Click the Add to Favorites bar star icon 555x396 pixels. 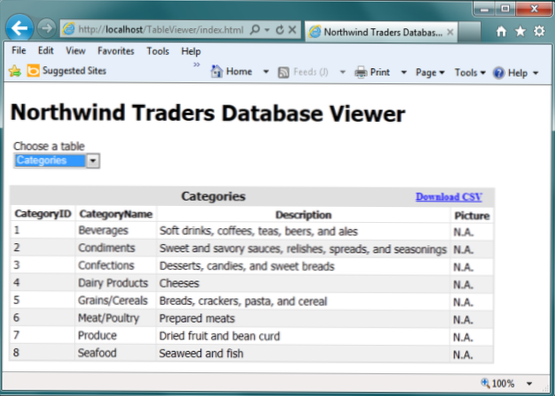[15, 71]
